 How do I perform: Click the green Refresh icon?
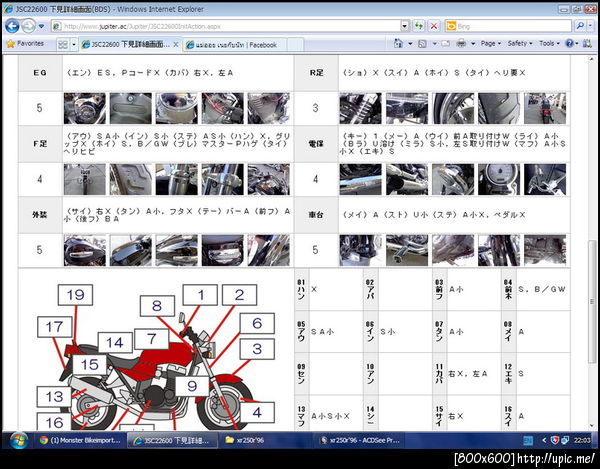(x=419, y=26)
